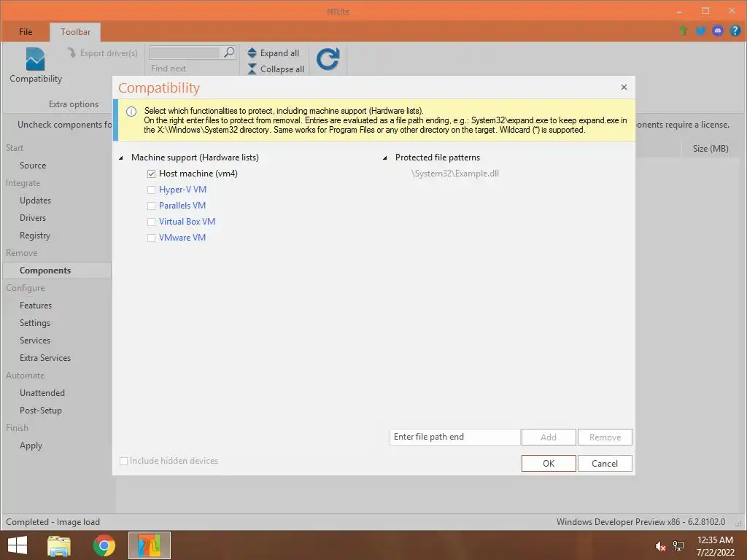Open the Windows Start button
747x560 pixels.
coord(18,545)
